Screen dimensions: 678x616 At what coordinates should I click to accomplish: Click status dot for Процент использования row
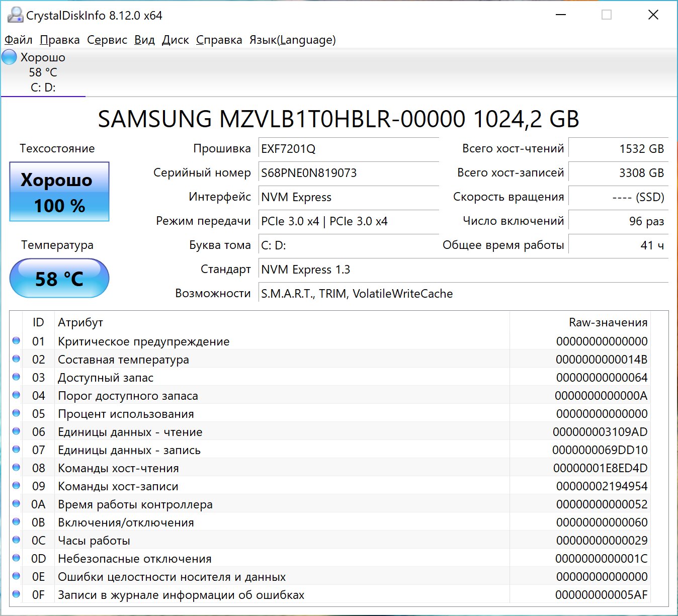click(x=16, y=413)
